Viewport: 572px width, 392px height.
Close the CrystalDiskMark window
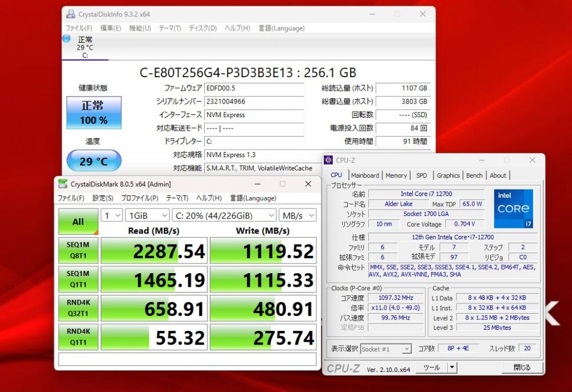pos(308,184)
